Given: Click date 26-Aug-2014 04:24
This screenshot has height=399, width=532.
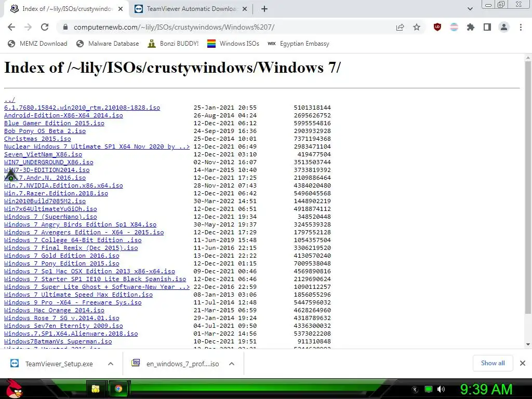Looking at the screenshot, I should tap(225, 115).
